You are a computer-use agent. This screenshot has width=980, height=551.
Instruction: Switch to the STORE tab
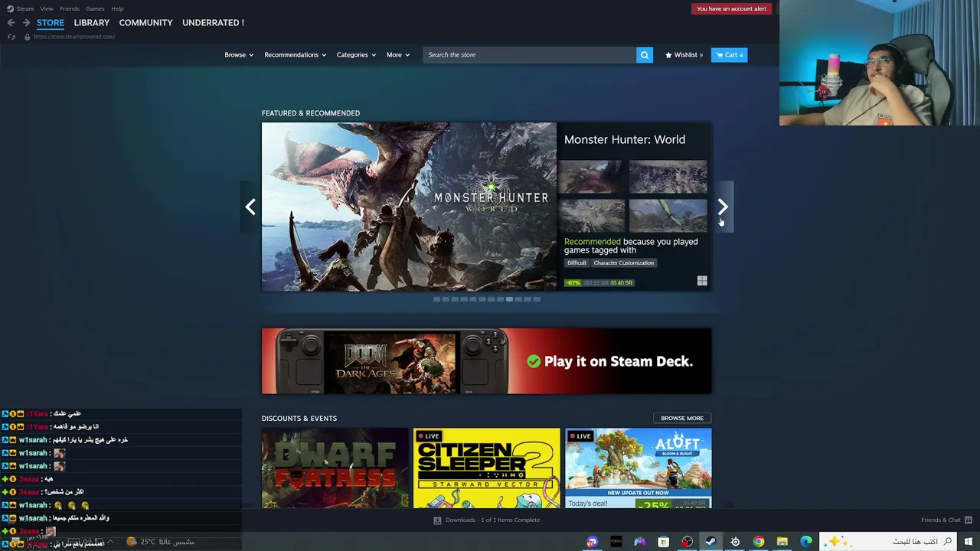tap(51, 23)
